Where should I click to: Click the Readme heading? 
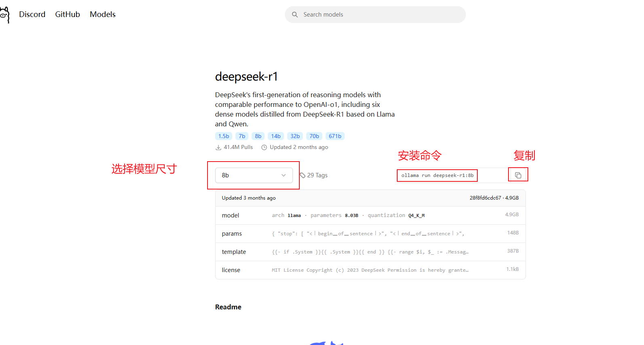pos(228,307)
